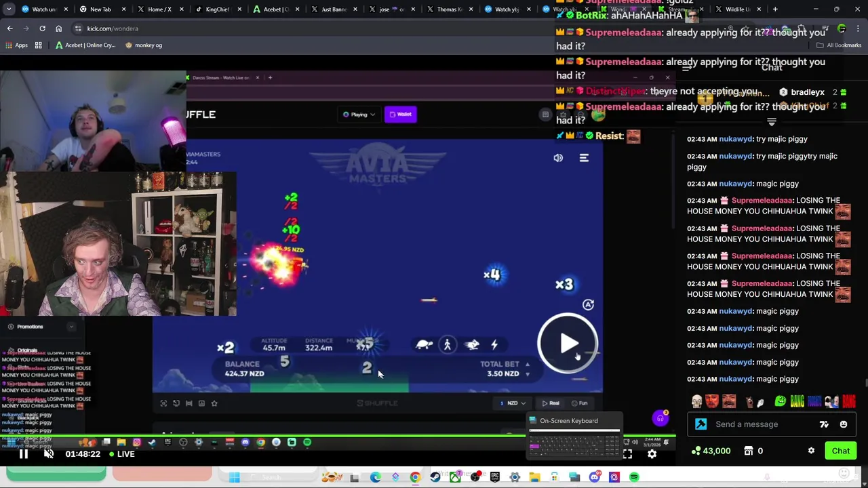
Task: Open Acebet Online bookmark
Action: 85,45
